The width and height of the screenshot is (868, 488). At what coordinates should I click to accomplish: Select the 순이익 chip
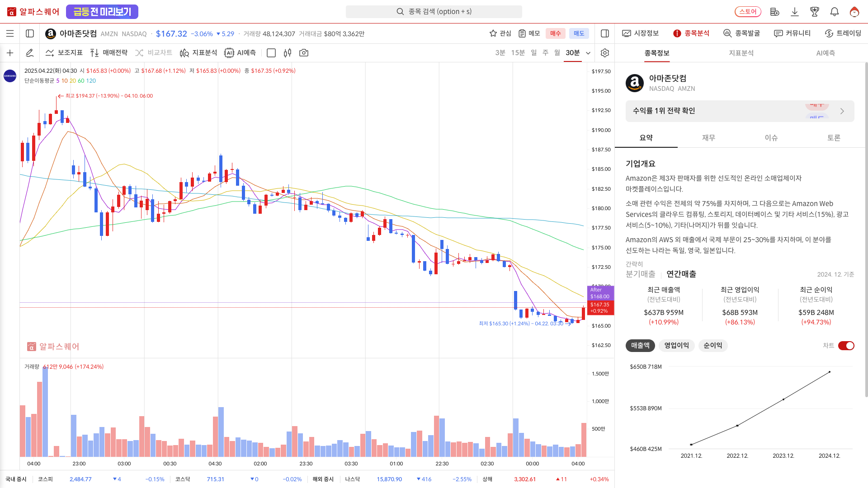click(x=713, y=346)
